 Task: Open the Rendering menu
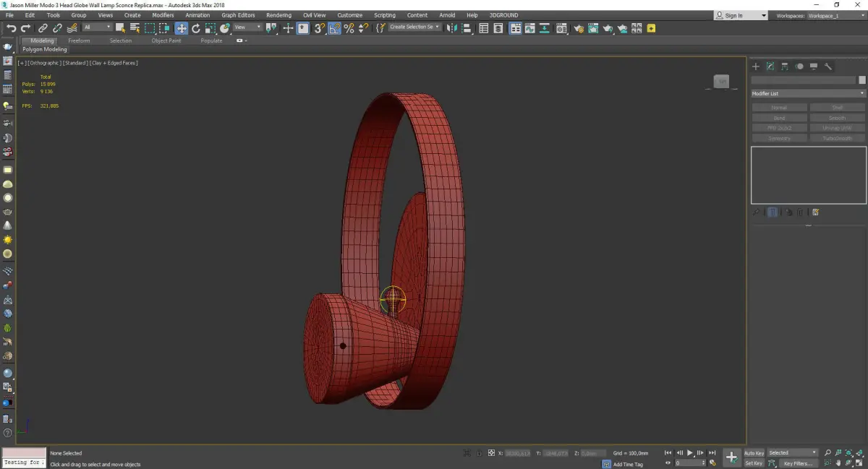pos(278,15)
